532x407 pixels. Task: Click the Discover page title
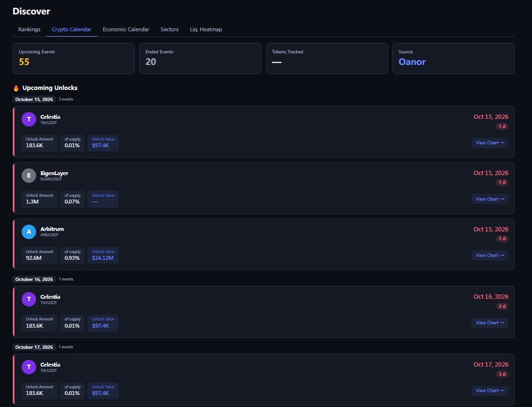tap(31, 11)
